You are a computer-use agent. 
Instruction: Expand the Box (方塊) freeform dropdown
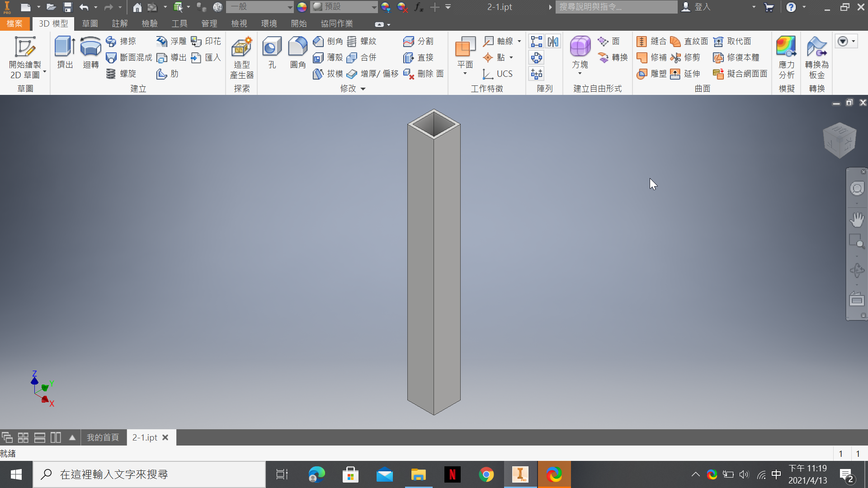click(580, 74)
